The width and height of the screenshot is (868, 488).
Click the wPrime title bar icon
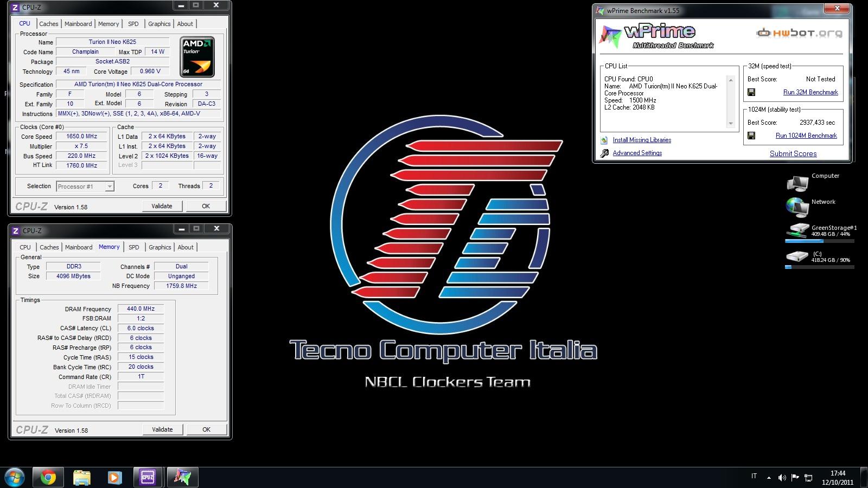tap(600, 10)
